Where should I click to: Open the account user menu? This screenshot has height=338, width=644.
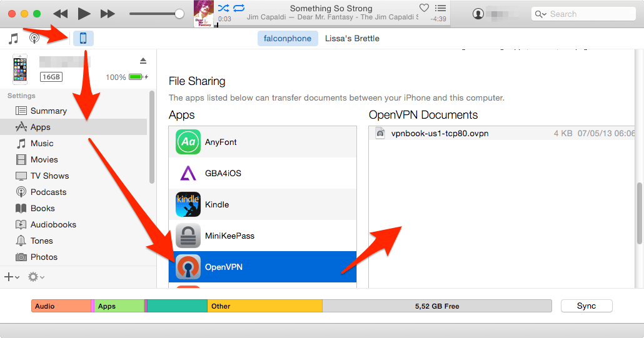pos(478,14)
